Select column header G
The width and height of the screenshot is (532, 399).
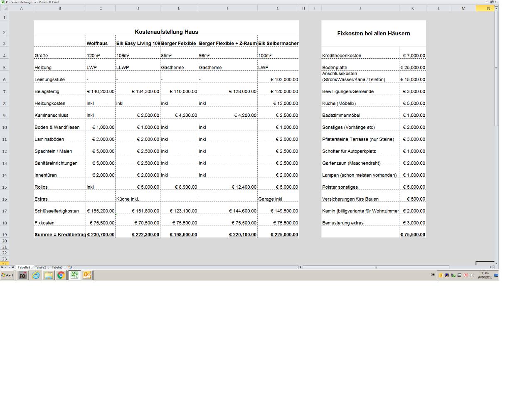[278, 8]
